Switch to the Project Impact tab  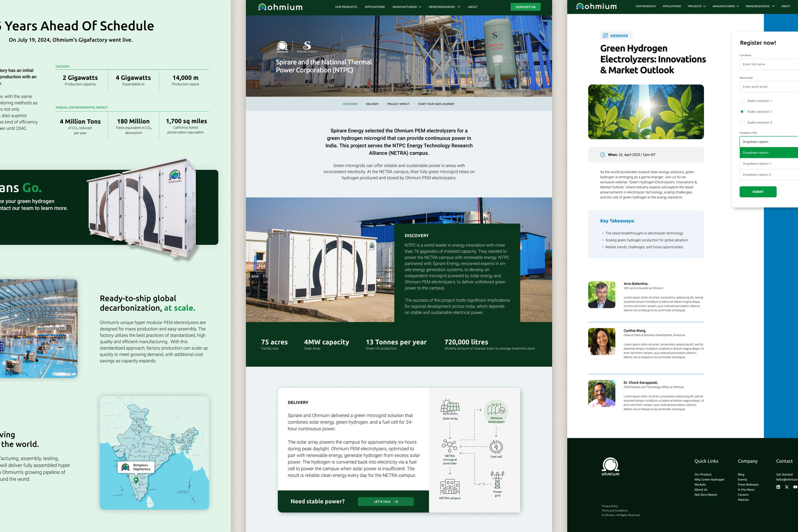click(x=398, y=104)
